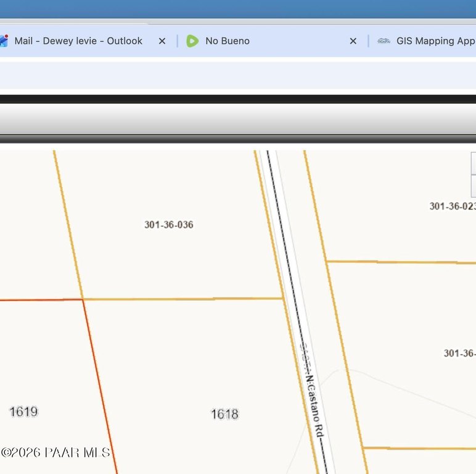Screen dimensions: 476x474
Task: Close the No Bueno tab
Action: (353, 41)
